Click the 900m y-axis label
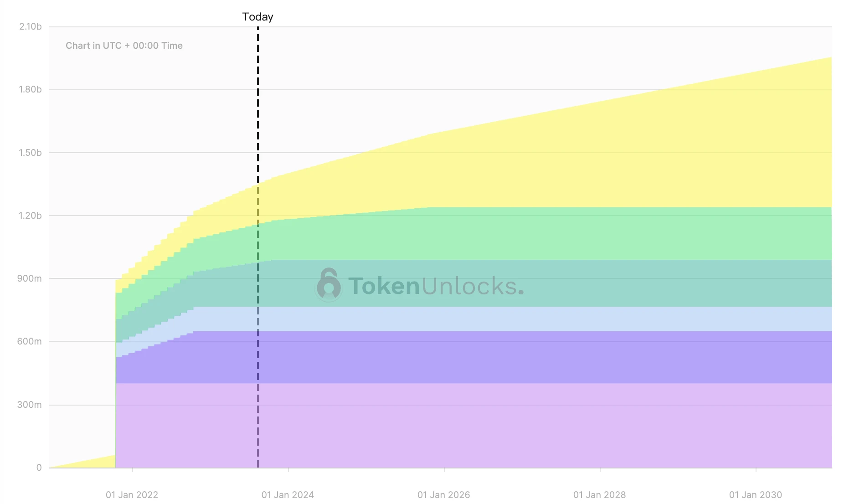This screenshot has width=844, height=504. click(x=29, y=278)
